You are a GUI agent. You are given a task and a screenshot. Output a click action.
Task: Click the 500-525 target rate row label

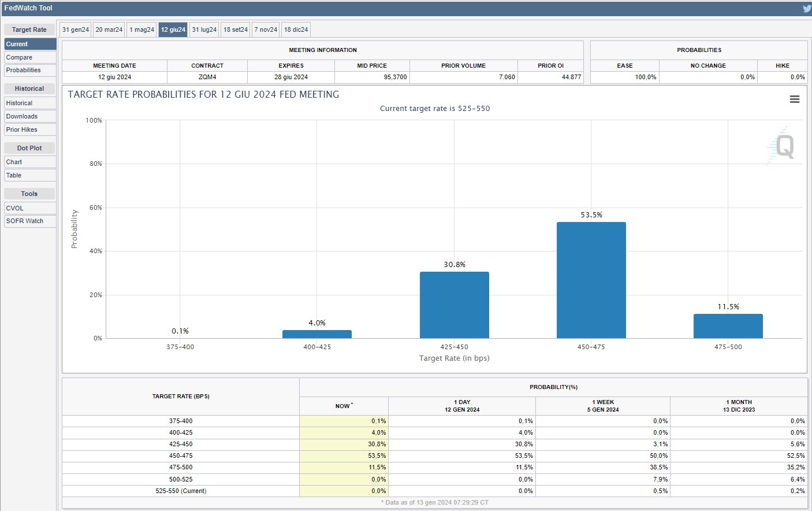[x=181, y=479]
